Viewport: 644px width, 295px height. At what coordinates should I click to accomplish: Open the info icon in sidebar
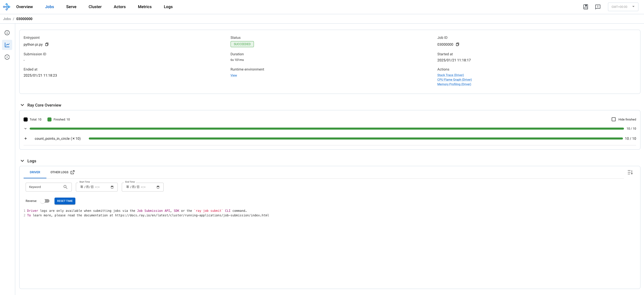(7, 33)
